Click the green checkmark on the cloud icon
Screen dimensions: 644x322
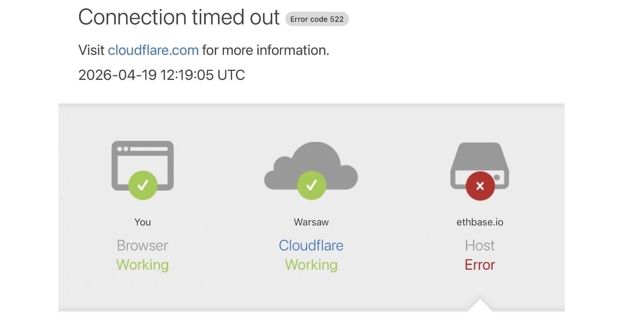311,185
